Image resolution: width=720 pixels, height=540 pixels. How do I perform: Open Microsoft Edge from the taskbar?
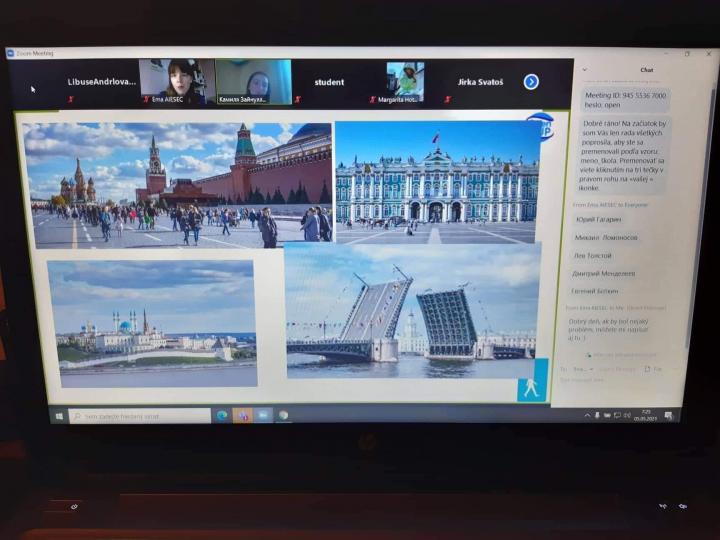pyautogui.click(x=222, y=415)
